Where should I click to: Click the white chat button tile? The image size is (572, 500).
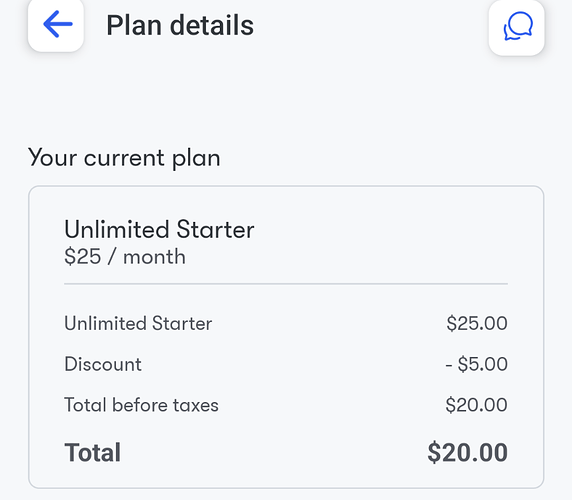click(x=517, y=27)
